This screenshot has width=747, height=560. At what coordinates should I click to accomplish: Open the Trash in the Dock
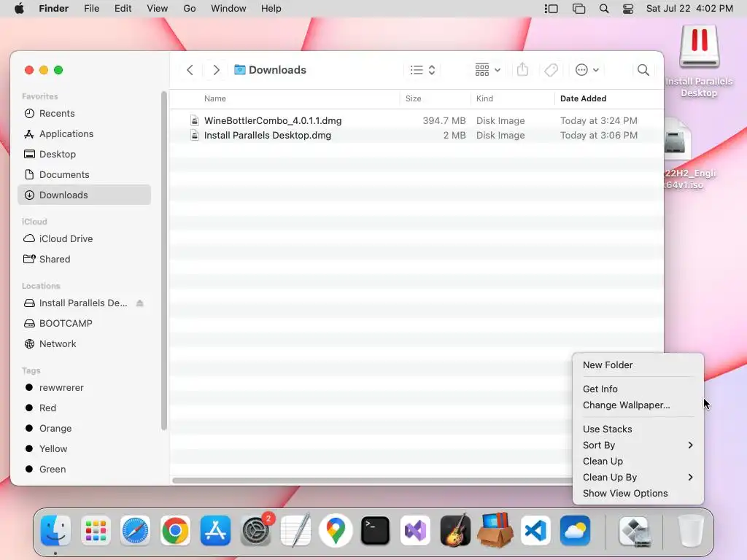coord(691,531)
